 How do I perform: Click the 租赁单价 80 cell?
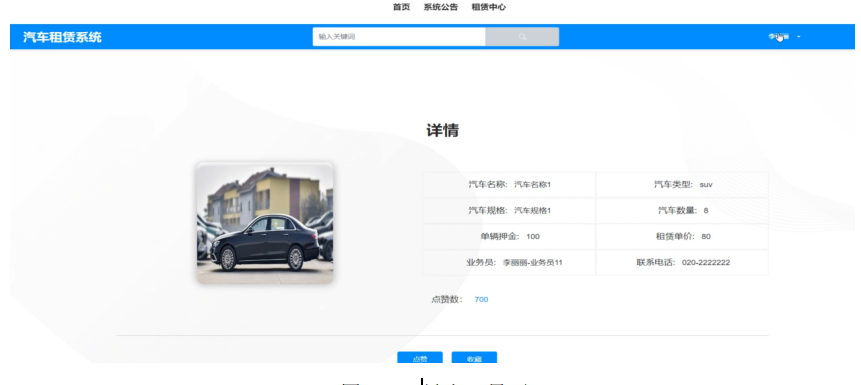tap(683, 236)
